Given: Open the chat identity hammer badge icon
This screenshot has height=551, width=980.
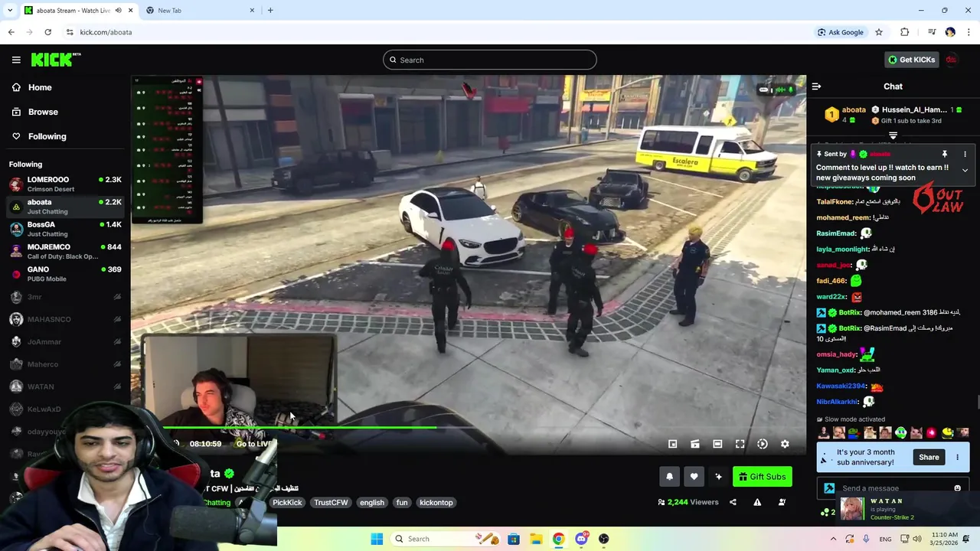Looking at the screenshot, I should pyautogui.click(x=829, y=488).
